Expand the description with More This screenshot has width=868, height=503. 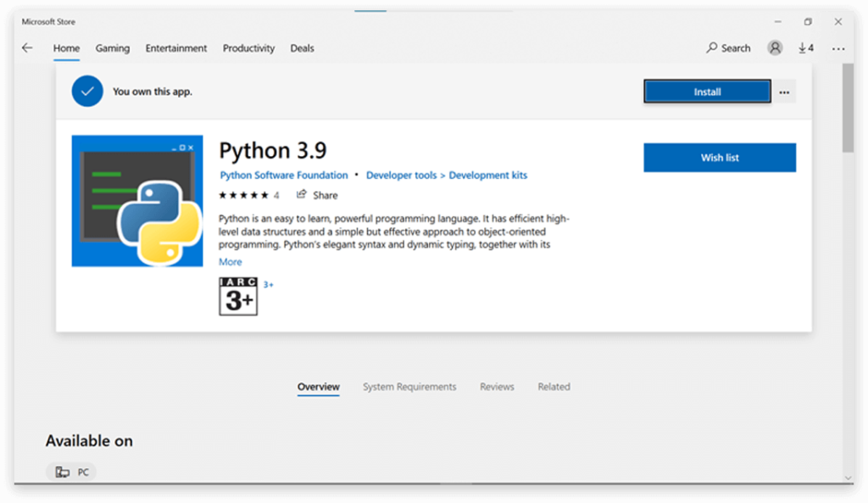pos(230,262)
